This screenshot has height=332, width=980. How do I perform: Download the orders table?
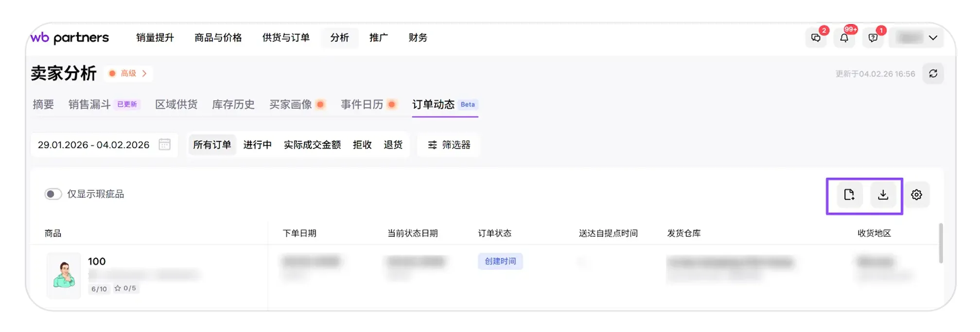pos(883,195)
